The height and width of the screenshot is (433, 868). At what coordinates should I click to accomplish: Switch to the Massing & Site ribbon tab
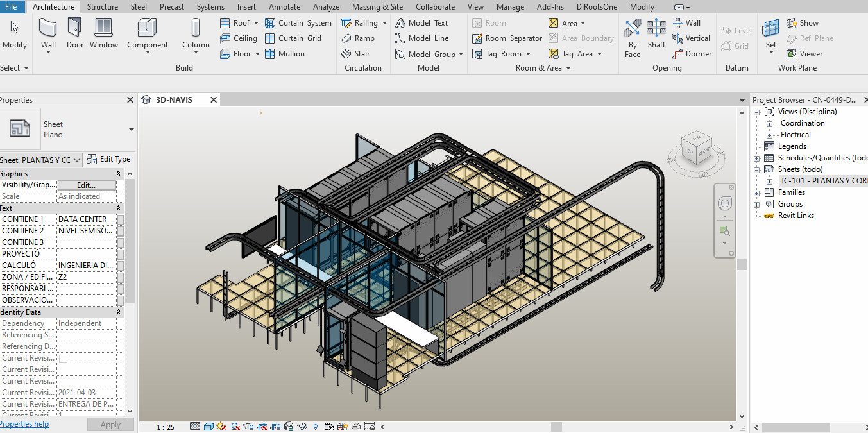(377, 7)
